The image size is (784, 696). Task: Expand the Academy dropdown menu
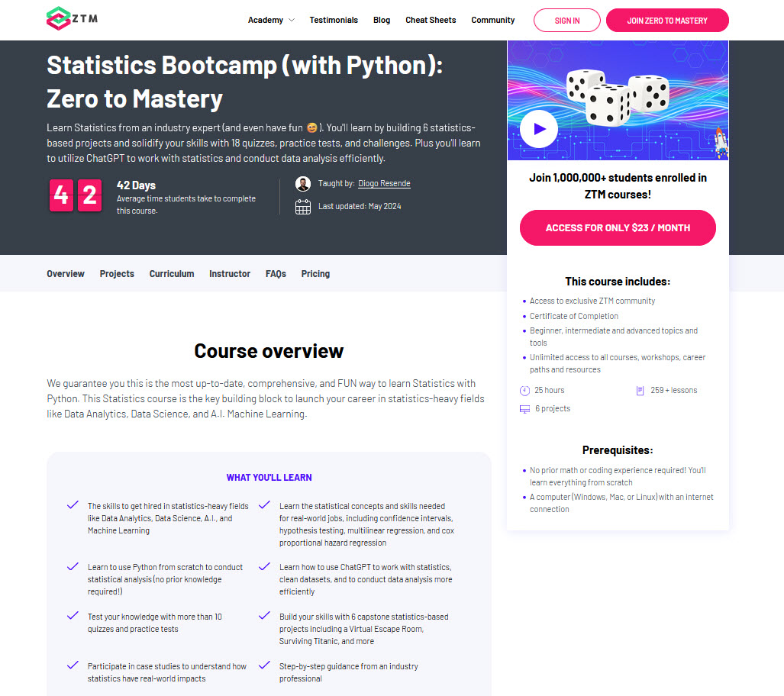click(271, 20)
